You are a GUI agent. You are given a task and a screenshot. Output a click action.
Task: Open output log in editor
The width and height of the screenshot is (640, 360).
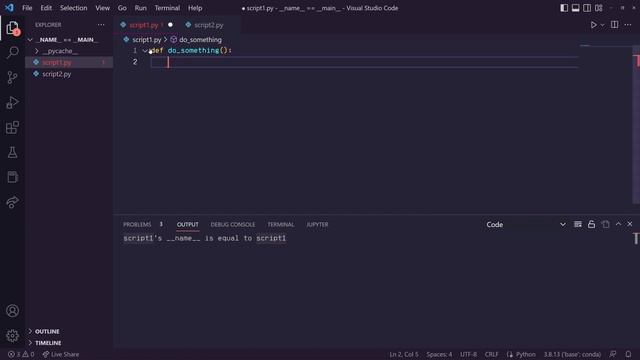coord(605,224)
